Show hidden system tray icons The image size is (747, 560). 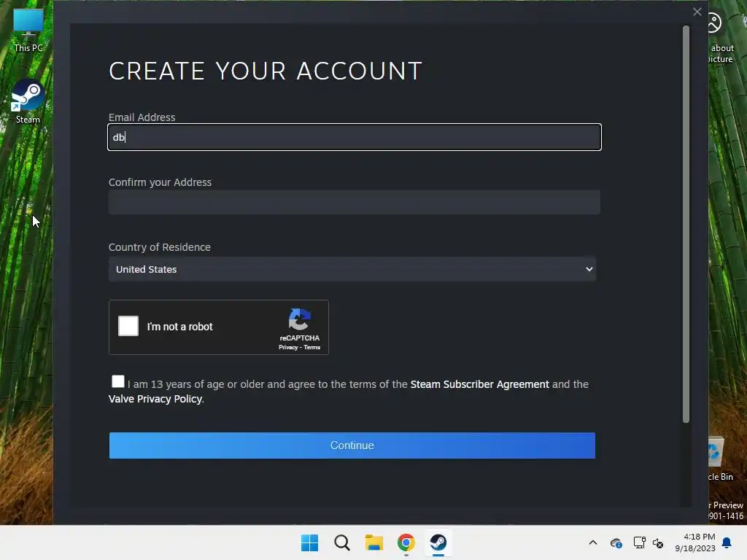[592, 542]
